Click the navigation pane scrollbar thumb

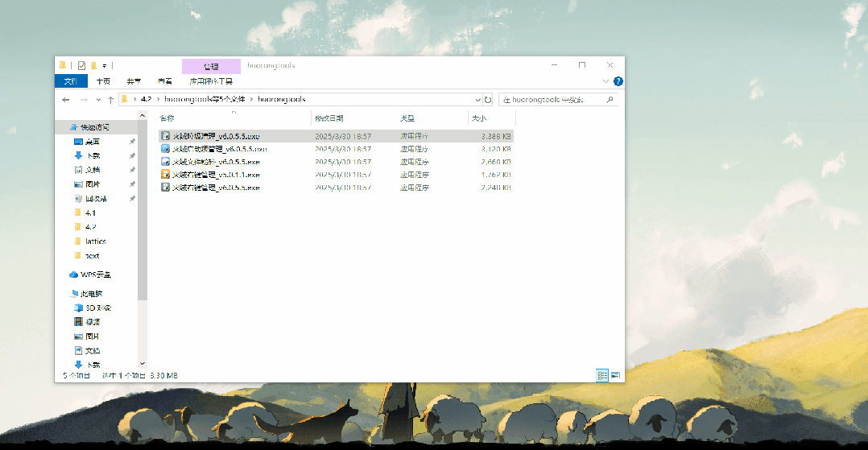[x=143, y=210]
